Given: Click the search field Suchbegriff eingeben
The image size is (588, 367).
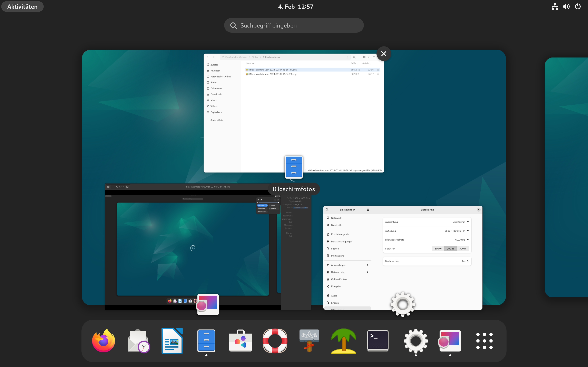Looking at the screenshot, I should point(294,25).
